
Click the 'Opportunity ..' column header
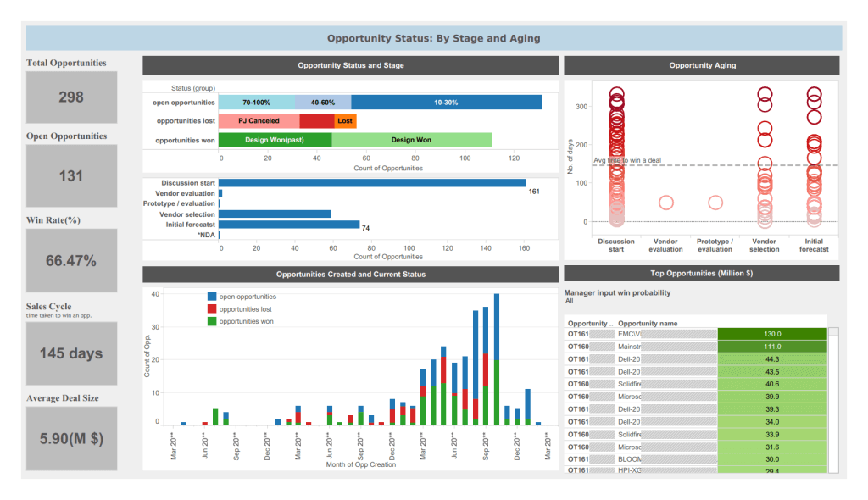point(590,324)
